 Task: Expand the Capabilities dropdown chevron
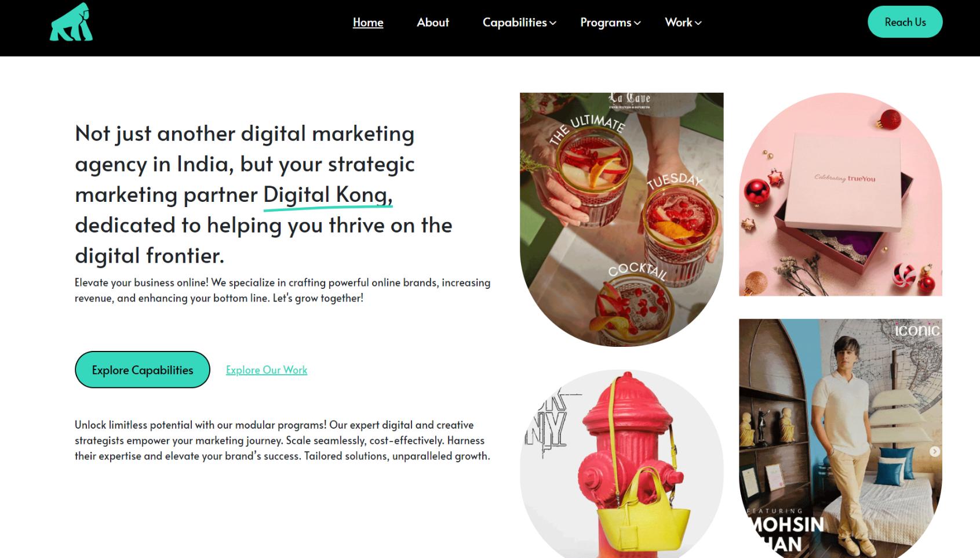coord(553,23)
